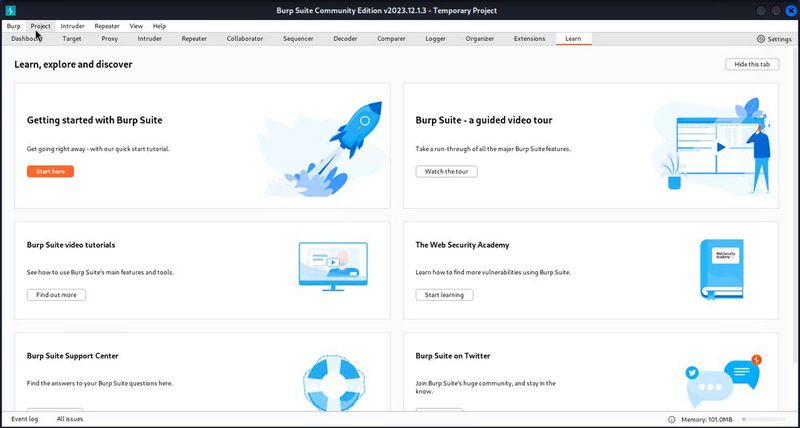This screenshot has width=800, height=428.
Task: Click the rocket illustration in Getting started card
Action: 321,149
